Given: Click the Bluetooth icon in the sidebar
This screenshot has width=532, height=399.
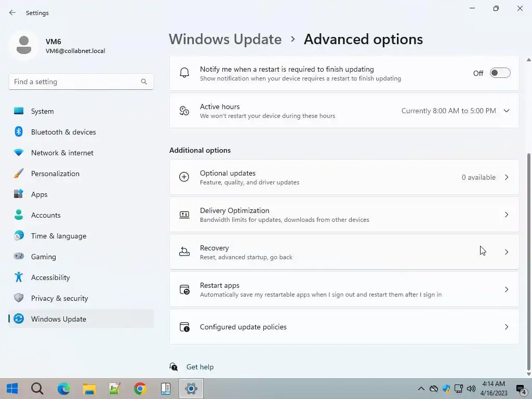Looking at the screenshot, I should pyautogui.click(x=19, y=131).
